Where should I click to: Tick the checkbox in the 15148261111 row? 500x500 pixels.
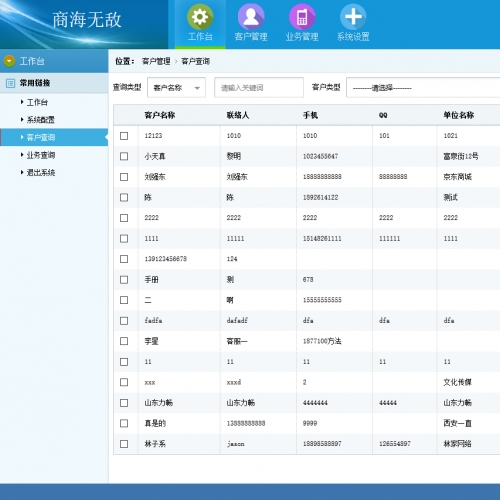tap(124, 238)
